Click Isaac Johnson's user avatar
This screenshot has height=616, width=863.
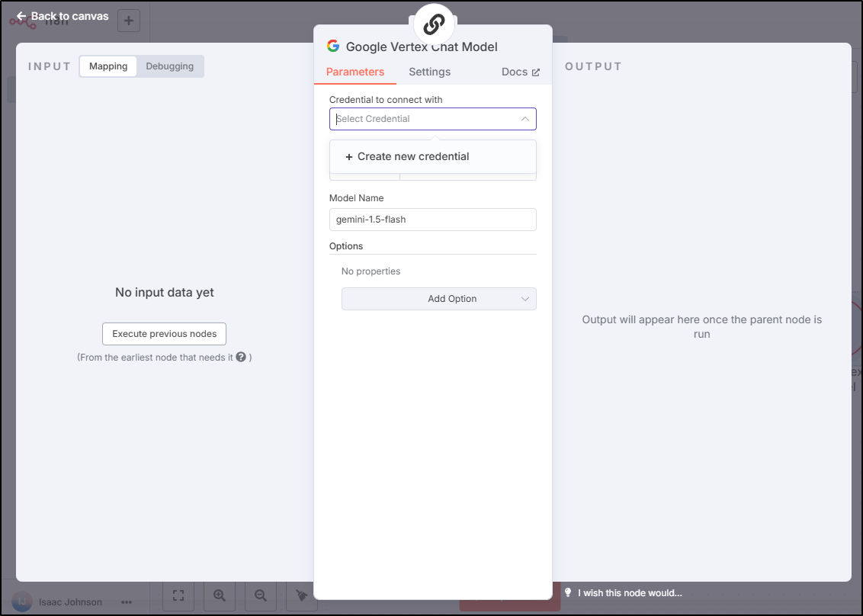pyautogui.click(x=22, y=602)
